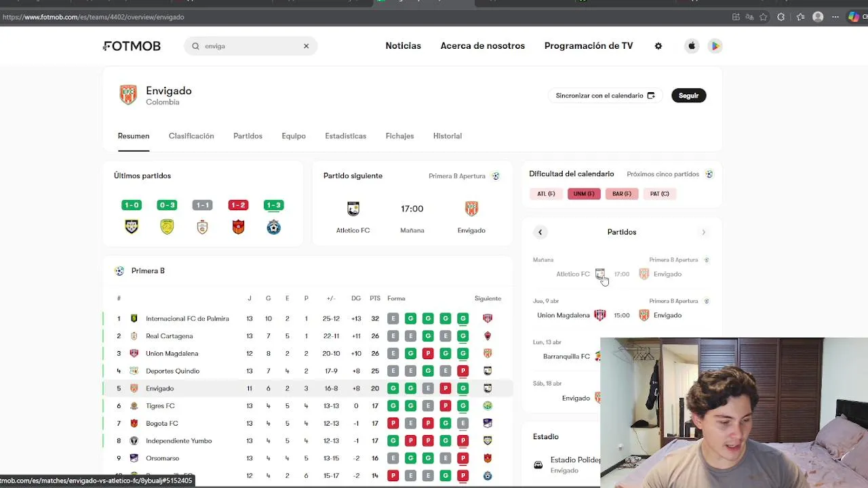Viewport: 868px width, 488px height.
Task: Click next-opponent crest in Tigres FC row
Action: click(x=488, y=406)
